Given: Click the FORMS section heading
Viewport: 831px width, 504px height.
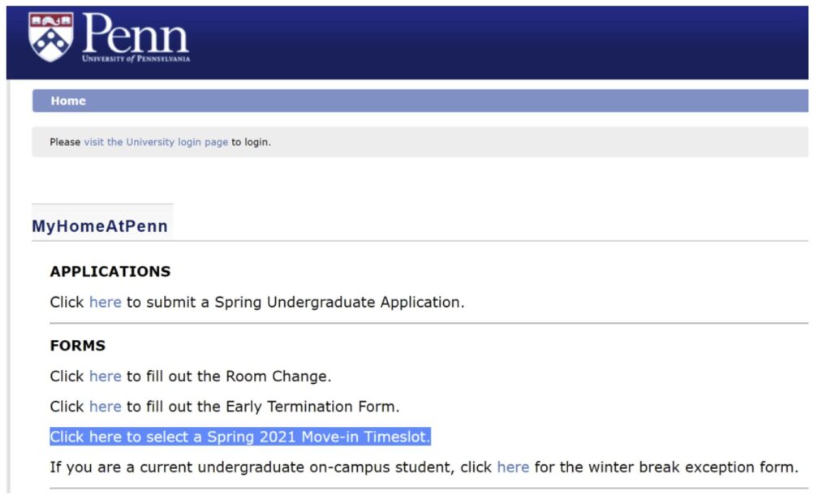Looking at the screenshot, I should pos(77,346).
